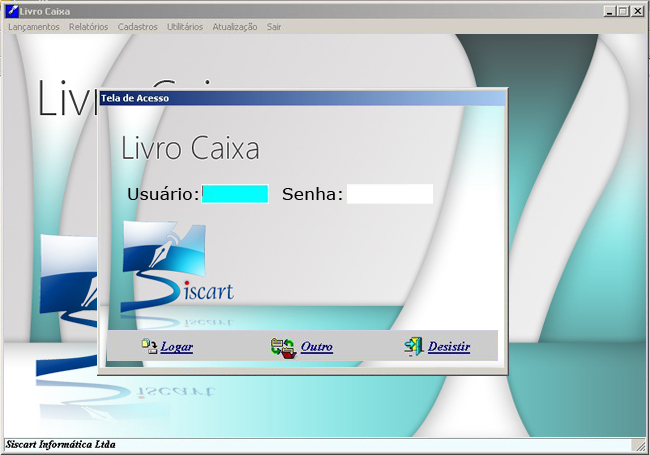Open the Utilitários menu
The height and width of the screenshot is (455, 650).
(185, 27)
